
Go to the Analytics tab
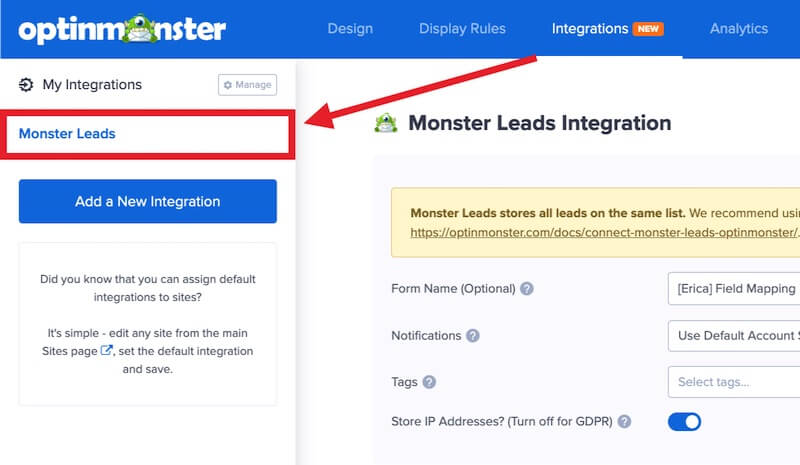pos(739,29)
